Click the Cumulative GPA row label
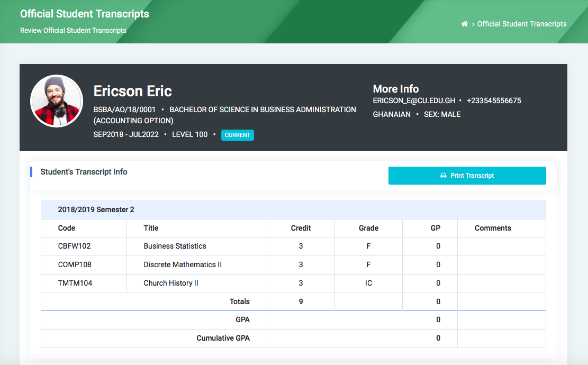This screenshot has height=365, width=588. pos(223,338)
